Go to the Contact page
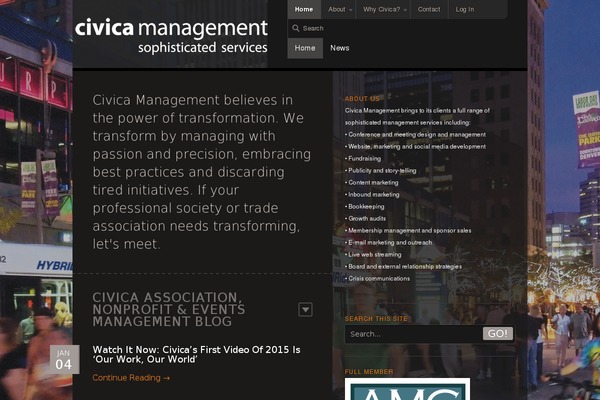This screenshot has height=400, width=600. click(x=429, y=9)
